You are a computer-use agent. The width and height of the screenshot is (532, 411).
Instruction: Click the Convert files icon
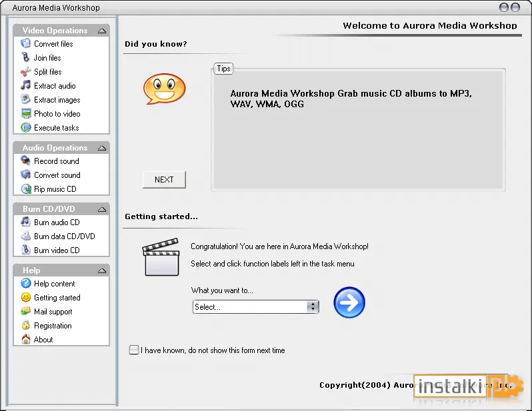click(x=25, y=43)
